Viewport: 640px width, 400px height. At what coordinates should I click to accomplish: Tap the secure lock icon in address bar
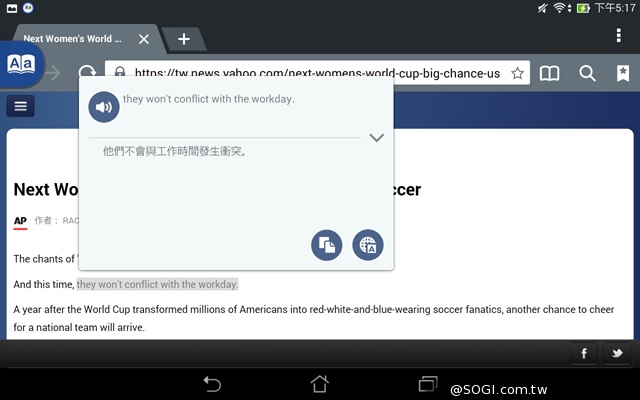click(x=120, y=71)
